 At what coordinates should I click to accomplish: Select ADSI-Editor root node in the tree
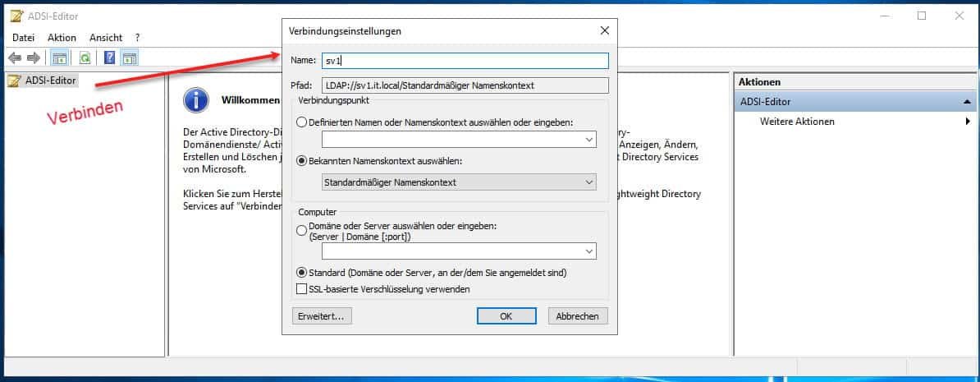click(x=43, y=81)
